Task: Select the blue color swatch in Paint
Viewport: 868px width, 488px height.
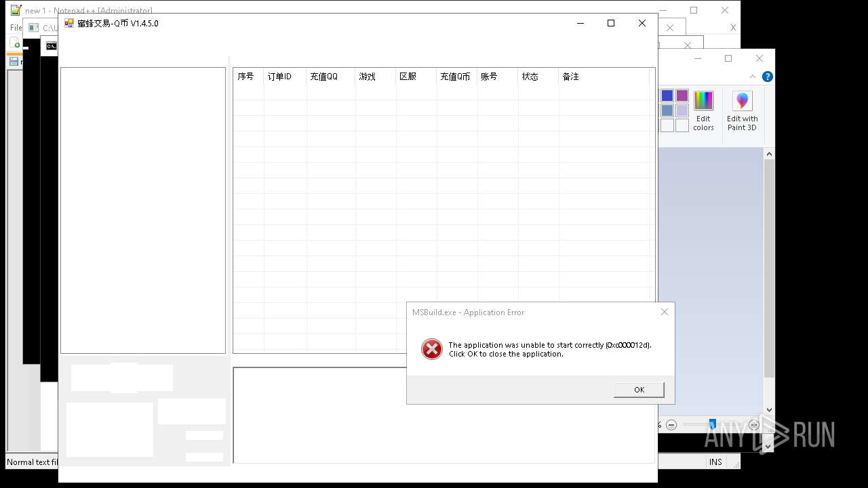Action: pos(667,96)
